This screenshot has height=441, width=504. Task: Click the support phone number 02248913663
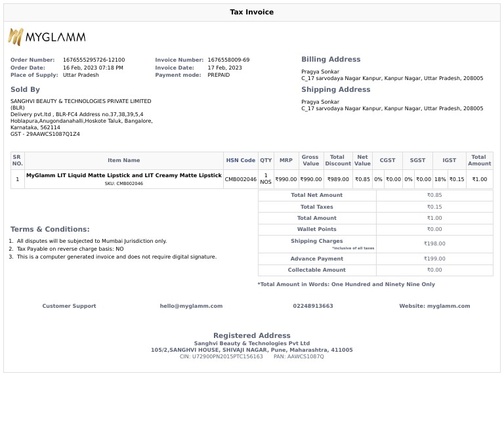pos(313,306)
